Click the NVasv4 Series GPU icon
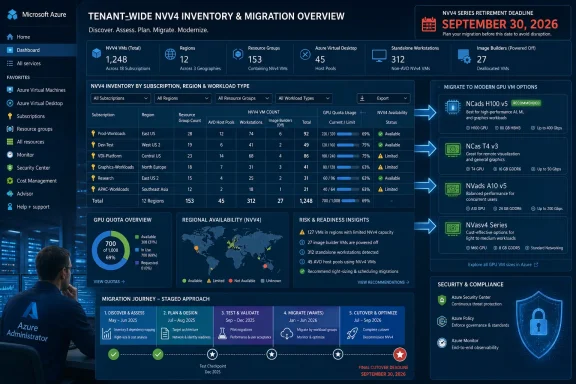Image resolution: width=576 pixels, height=384 pixels. tap(453, 228)
